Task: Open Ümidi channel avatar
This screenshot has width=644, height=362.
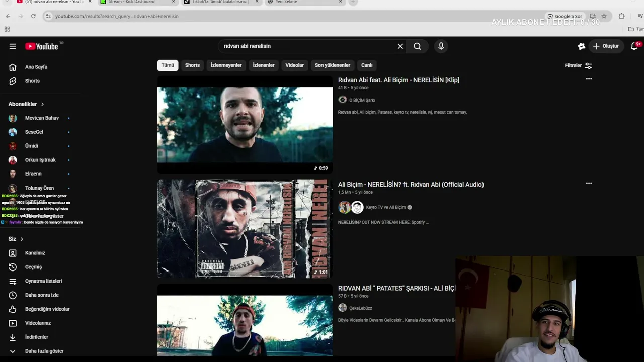Action: pyautogui.click(x=13, y=146)
